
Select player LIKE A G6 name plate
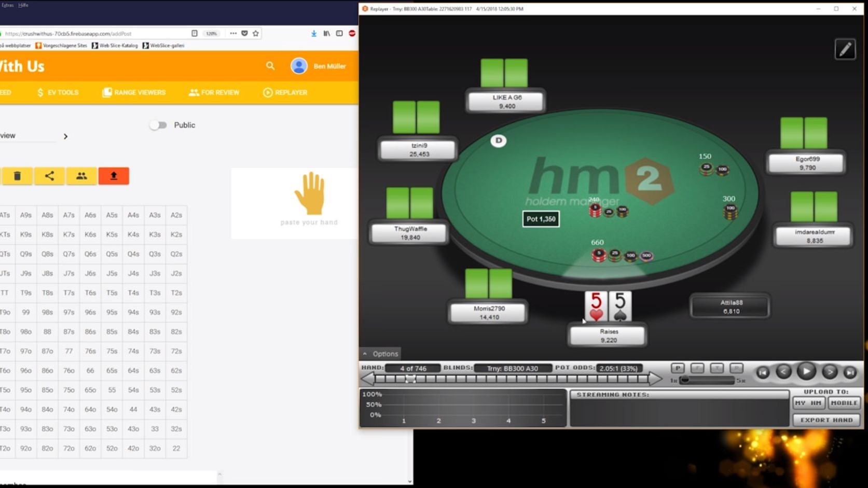[x=506, y=101]
